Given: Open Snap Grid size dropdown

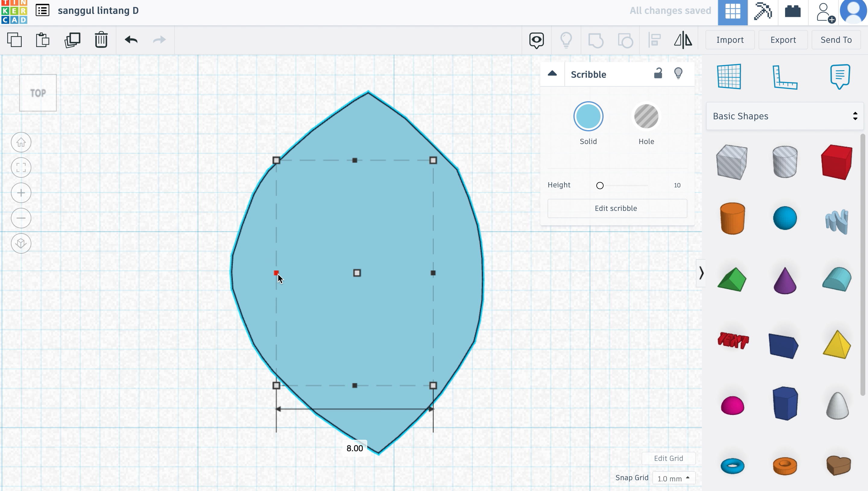Looking at the screenshot, I should tap(672, 478).
